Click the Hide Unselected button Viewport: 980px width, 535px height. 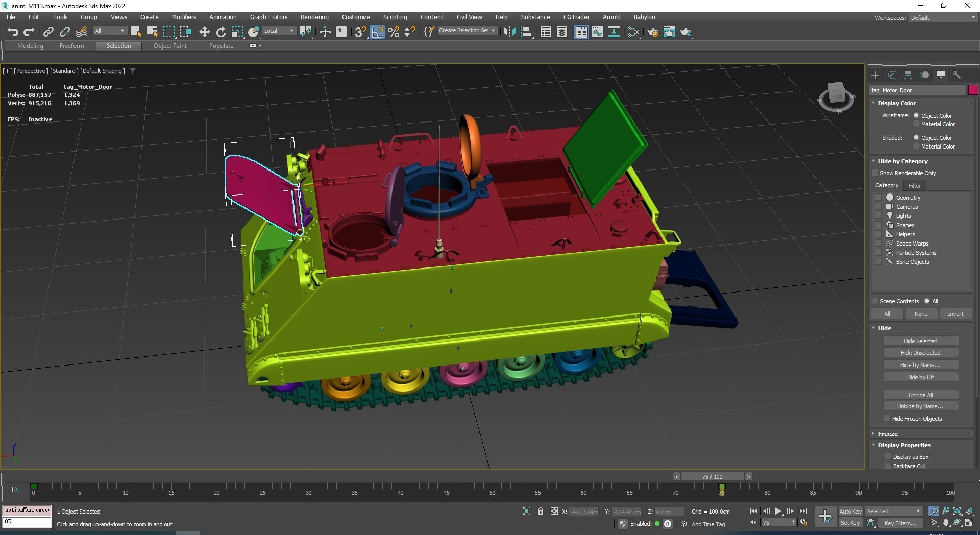[920, 353]
